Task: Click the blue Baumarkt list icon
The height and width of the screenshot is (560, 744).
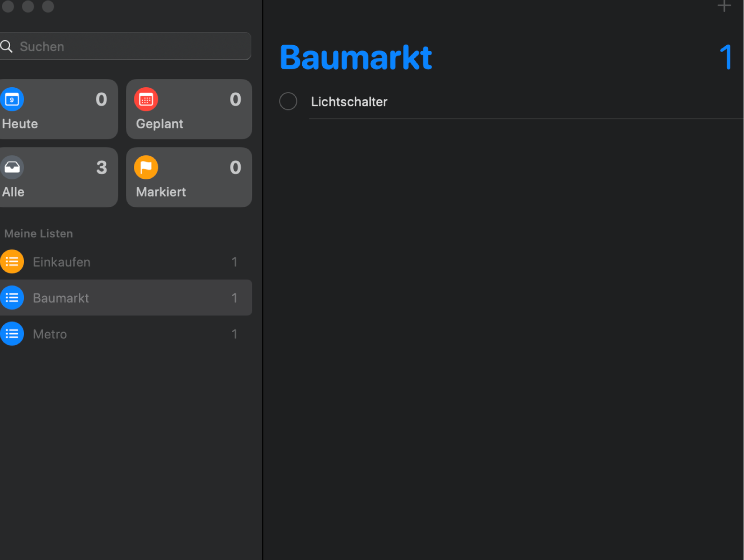Action: tap(12, 298)
